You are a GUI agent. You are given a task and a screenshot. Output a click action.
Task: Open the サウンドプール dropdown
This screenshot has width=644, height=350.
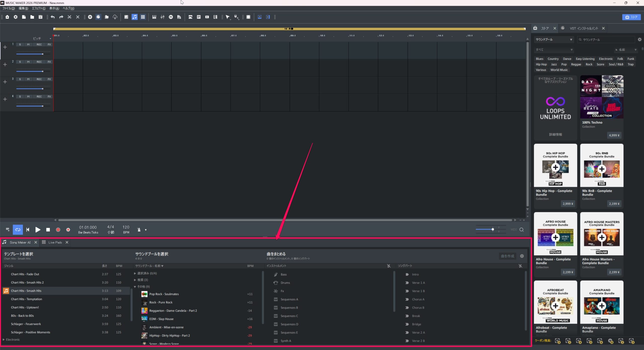[x=554, y=39]
